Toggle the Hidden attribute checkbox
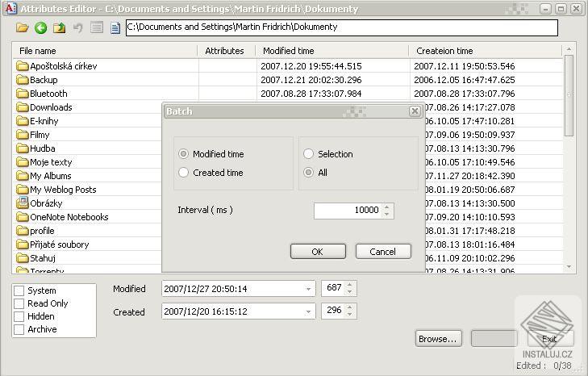The image size is (588, 376). [19, 316]
